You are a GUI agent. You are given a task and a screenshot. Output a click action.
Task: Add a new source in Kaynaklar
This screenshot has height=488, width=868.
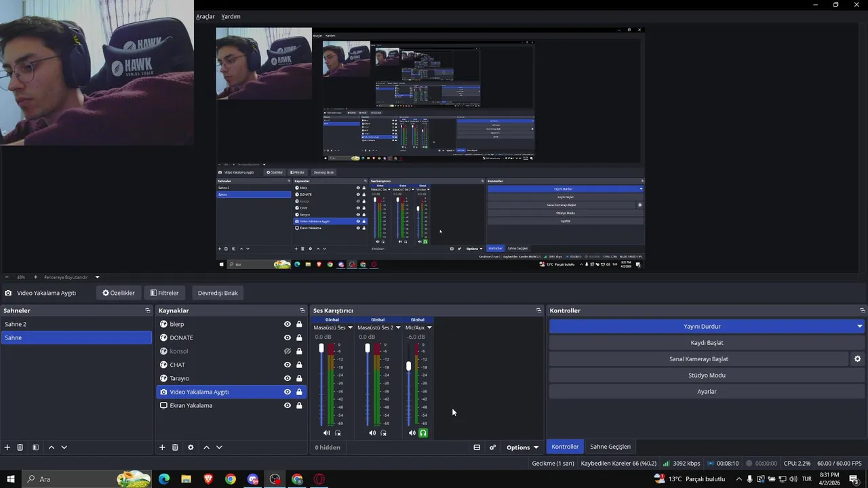point(162,447)
